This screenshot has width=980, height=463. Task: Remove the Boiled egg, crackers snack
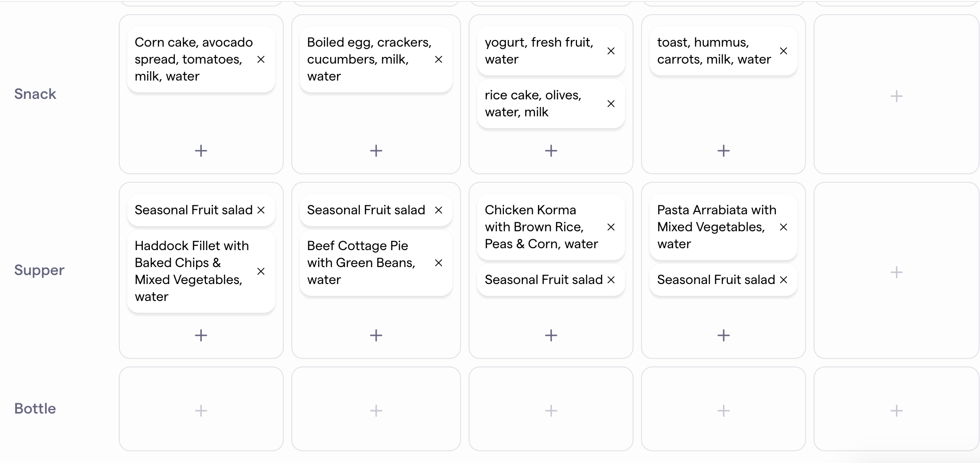pos(438,59)
